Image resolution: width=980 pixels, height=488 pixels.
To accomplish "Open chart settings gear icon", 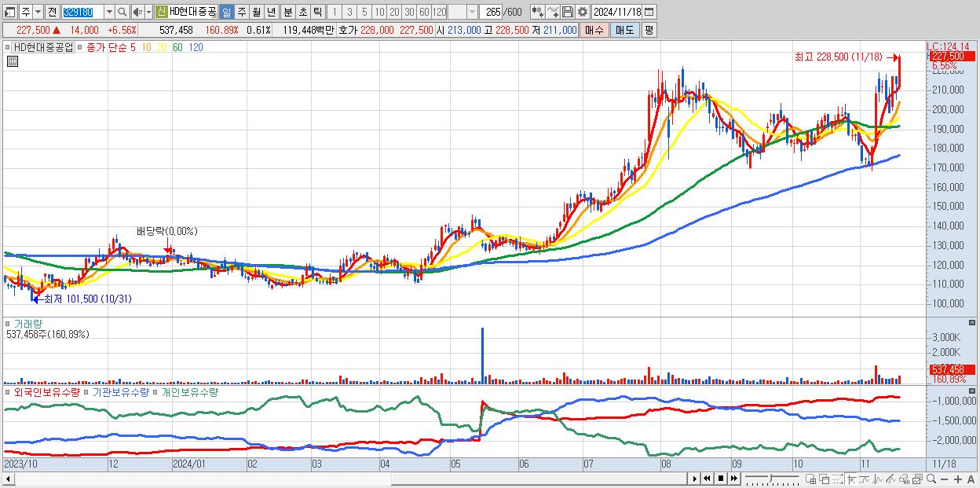I will pos(582,12).
